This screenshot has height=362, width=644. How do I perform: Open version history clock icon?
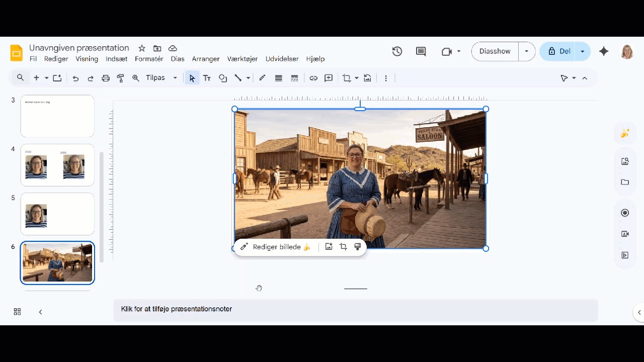397,51
